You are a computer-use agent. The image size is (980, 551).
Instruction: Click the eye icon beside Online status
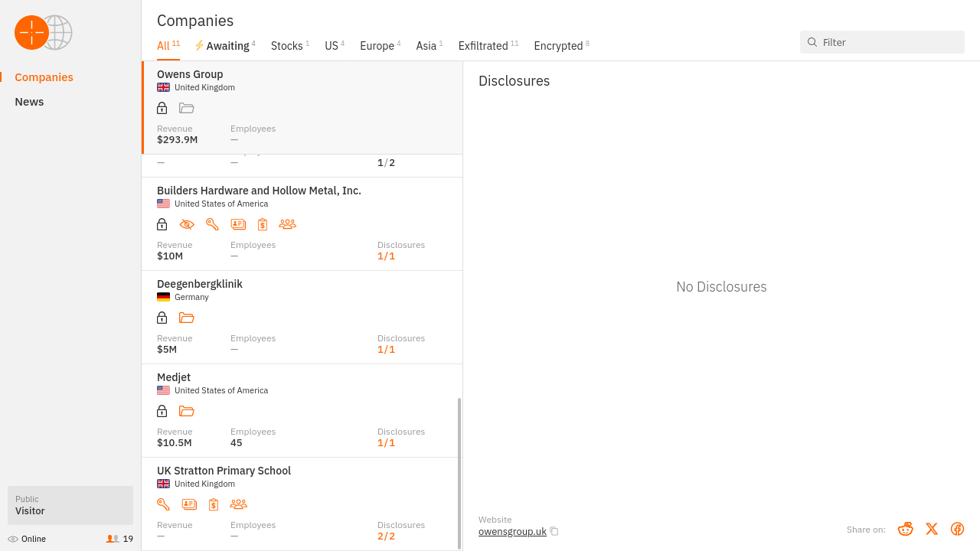(x=13, y=539)
